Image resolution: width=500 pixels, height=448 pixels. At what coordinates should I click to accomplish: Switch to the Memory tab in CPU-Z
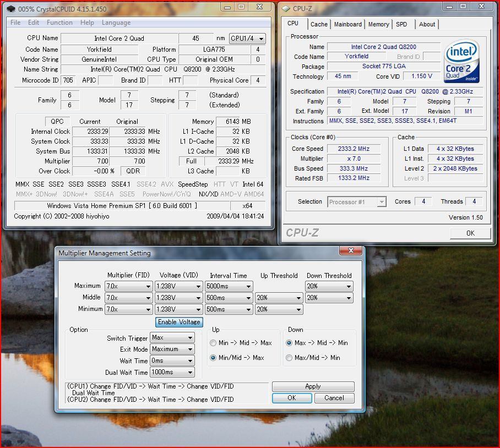coord(378,24)
